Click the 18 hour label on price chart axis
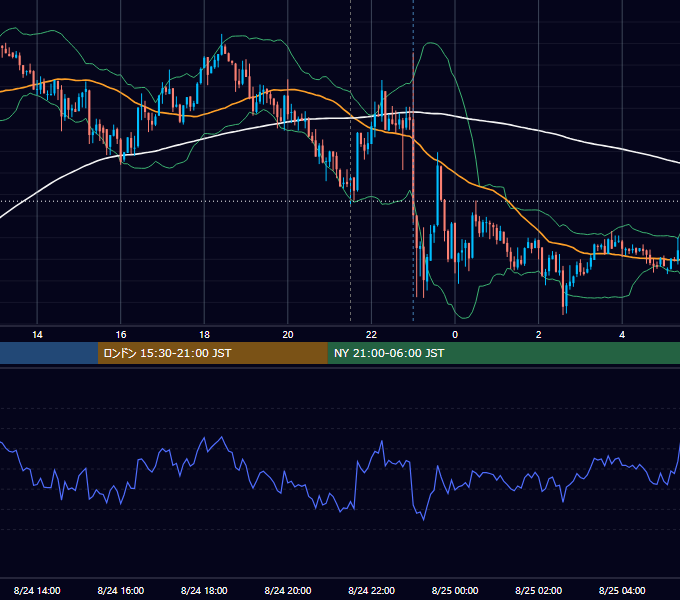 click(x=204, y=335)
